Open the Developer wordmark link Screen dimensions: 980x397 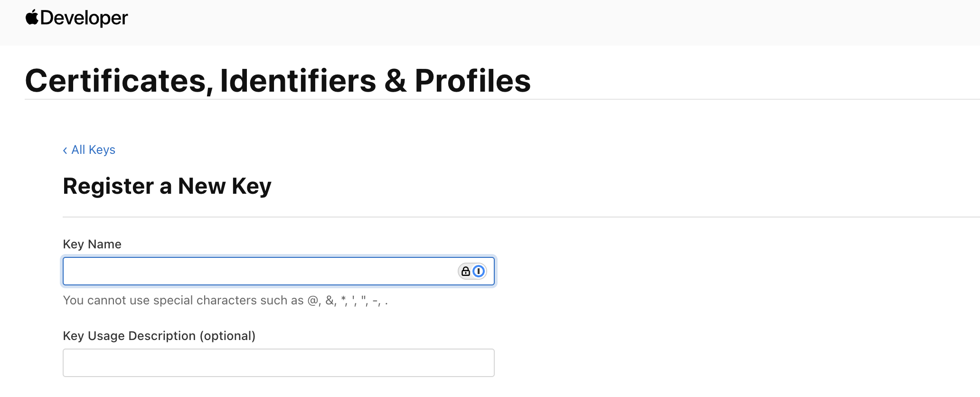point(84,18)
